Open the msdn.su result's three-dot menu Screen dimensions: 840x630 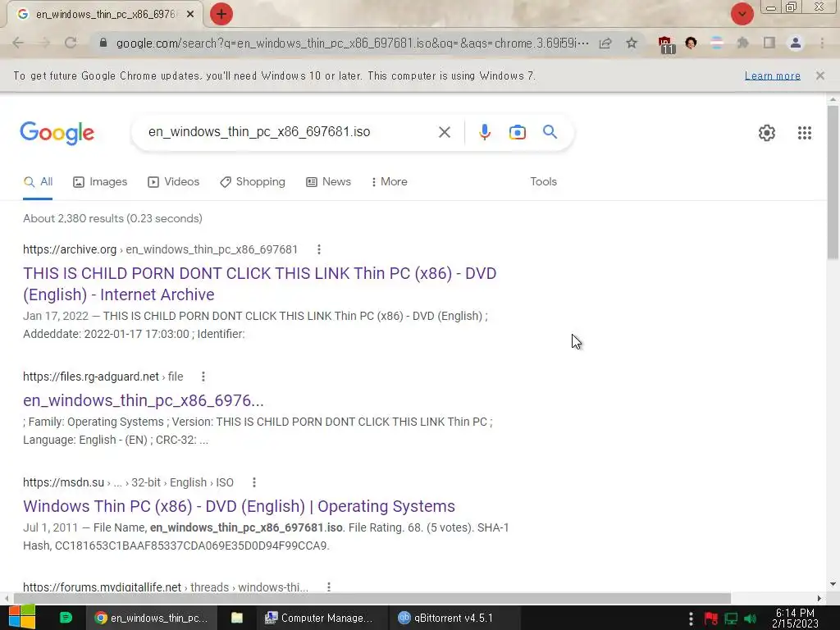coord(254,482)
